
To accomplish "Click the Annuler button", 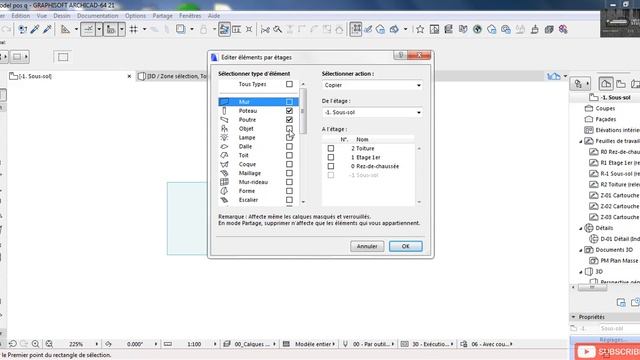I will point(367,246).
